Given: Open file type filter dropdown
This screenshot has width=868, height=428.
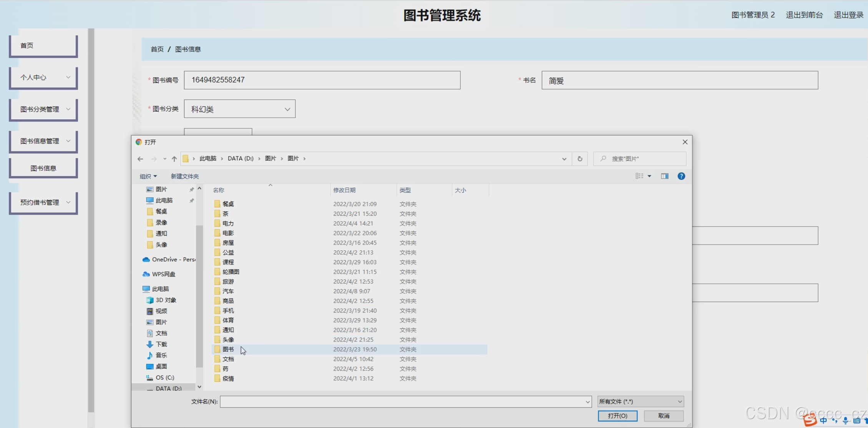Looking at the screenshot, I should pos(640,401).
